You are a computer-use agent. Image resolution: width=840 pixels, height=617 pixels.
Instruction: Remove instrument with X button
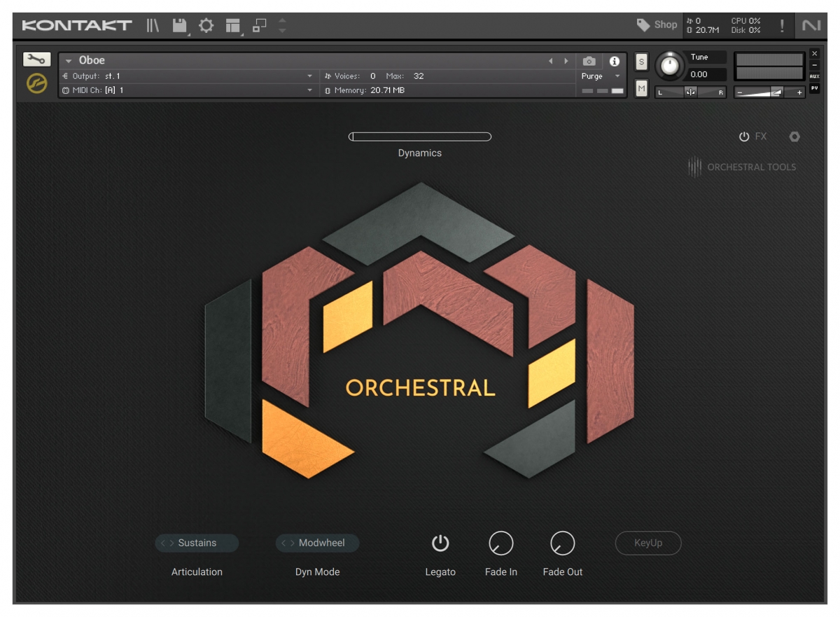coord(814,53)
